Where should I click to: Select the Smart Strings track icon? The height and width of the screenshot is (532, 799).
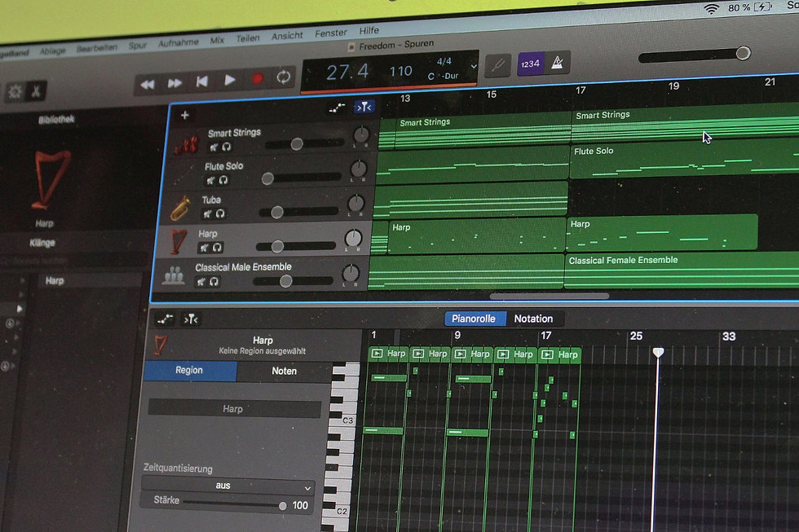[x=186, y=145]
